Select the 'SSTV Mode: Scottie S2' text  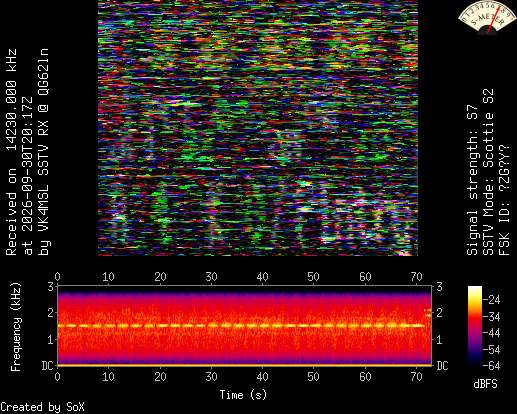coord(488,172)
